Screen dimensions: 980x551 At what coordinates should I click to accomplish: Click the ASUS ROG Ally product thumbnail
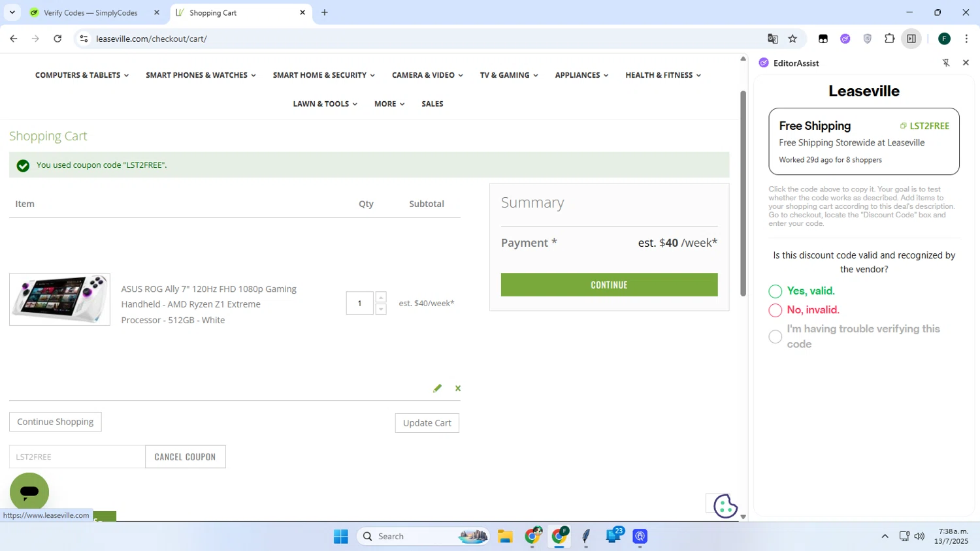59,299
